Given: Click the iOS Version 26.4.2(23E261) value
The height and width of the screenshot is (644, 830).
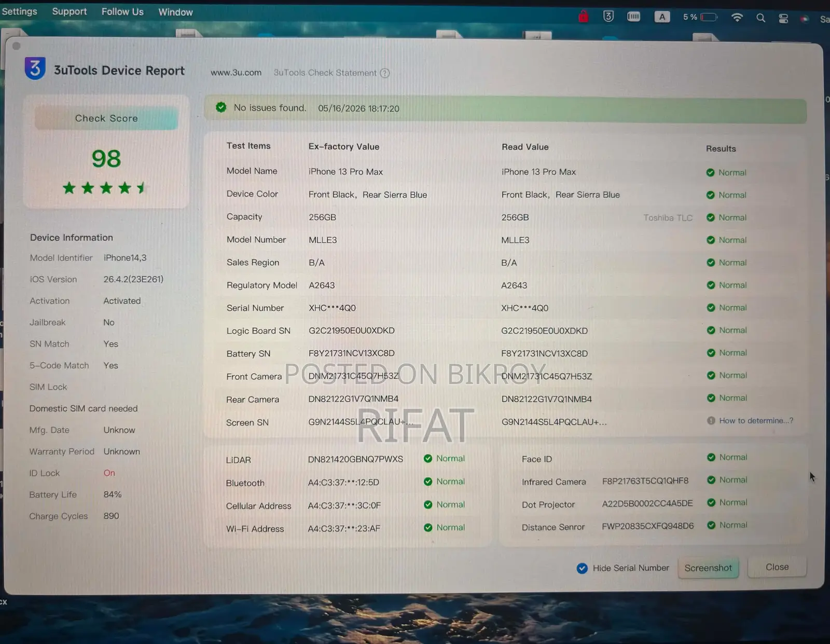Looking at the screenshot, I should [x=133, y=279].
